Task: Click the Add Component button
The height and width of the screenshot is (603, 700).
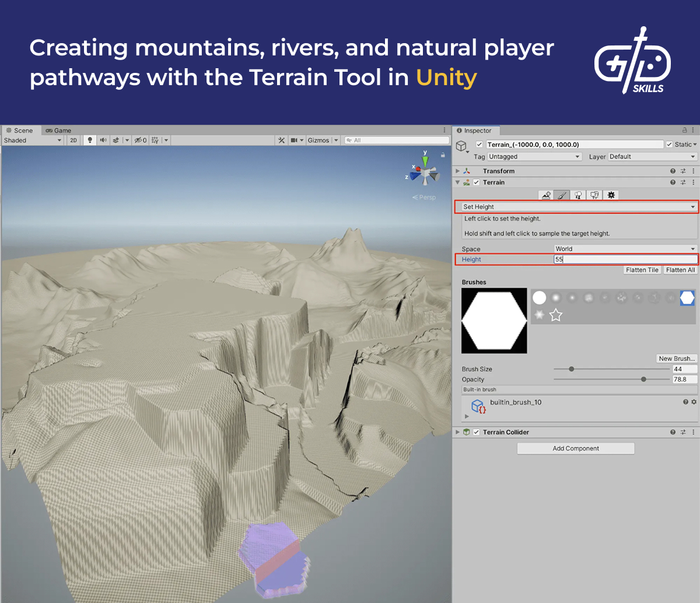Action: 576,448
